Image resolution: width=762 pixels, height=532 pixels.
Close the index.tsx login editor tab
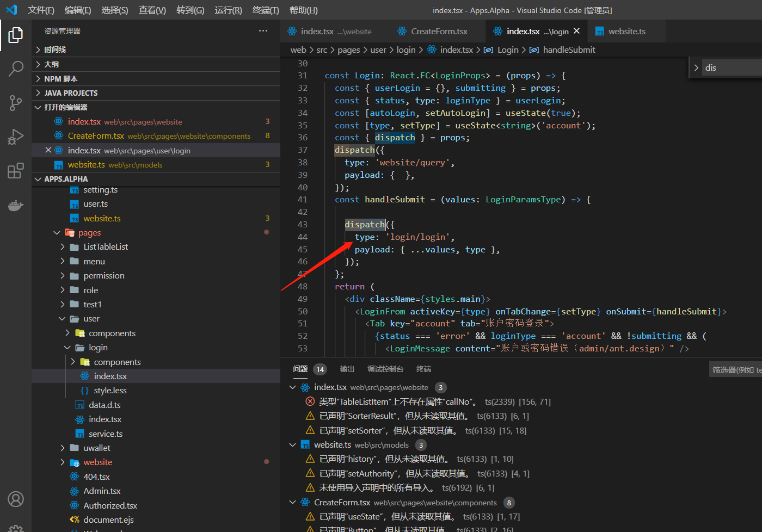[x=576, y=31]
